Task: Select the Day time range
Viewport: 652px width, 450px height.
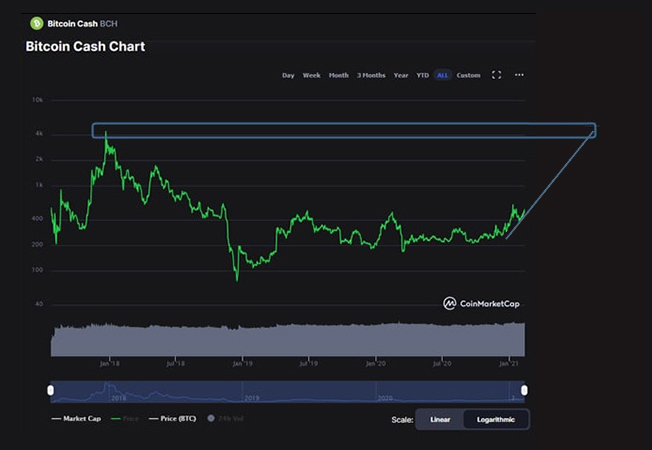Action: [x=288, y=75]
